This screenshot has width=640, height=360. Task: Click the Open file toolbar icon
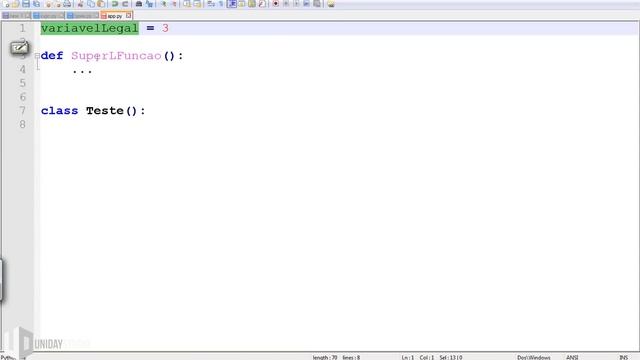point(15,4)
